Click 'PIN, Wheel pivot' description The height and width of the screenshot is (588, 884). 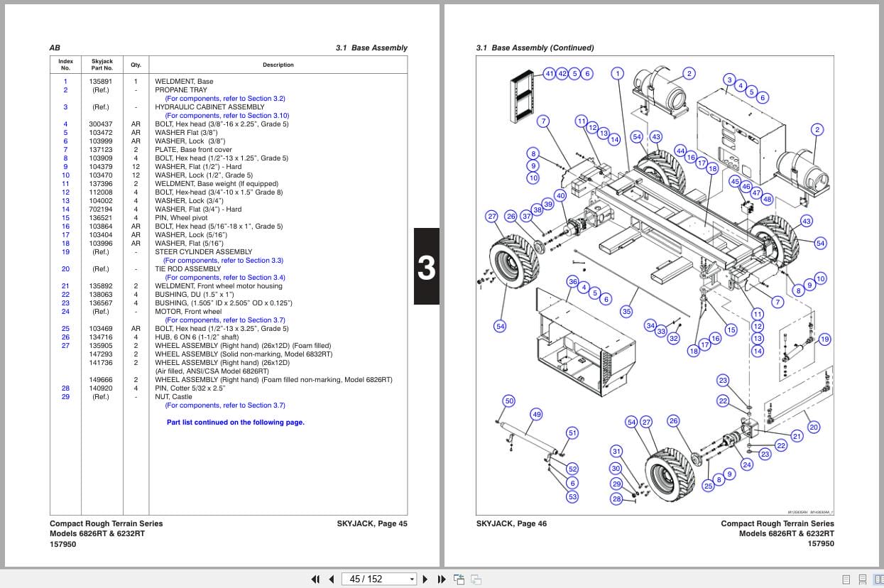[181, 218]
